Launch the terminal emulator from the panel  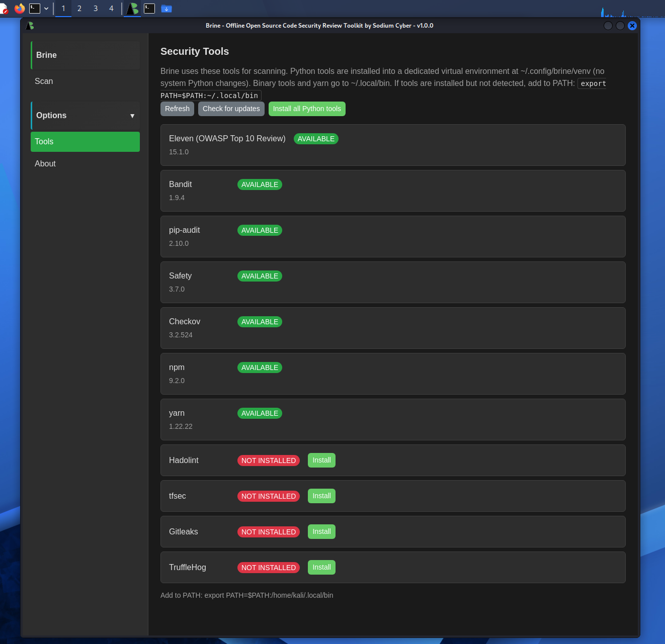[35, 9]
